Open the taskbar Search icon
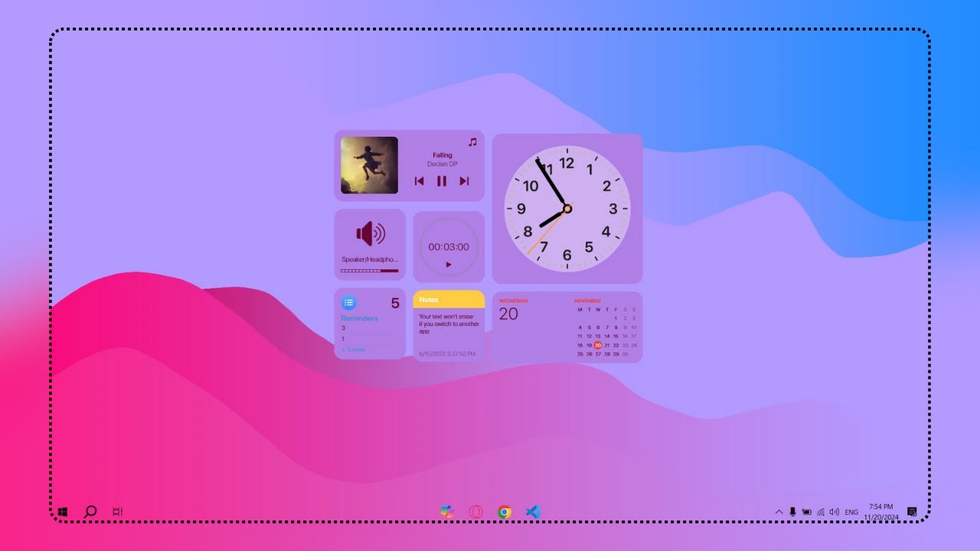 click(x=90, y=511)
